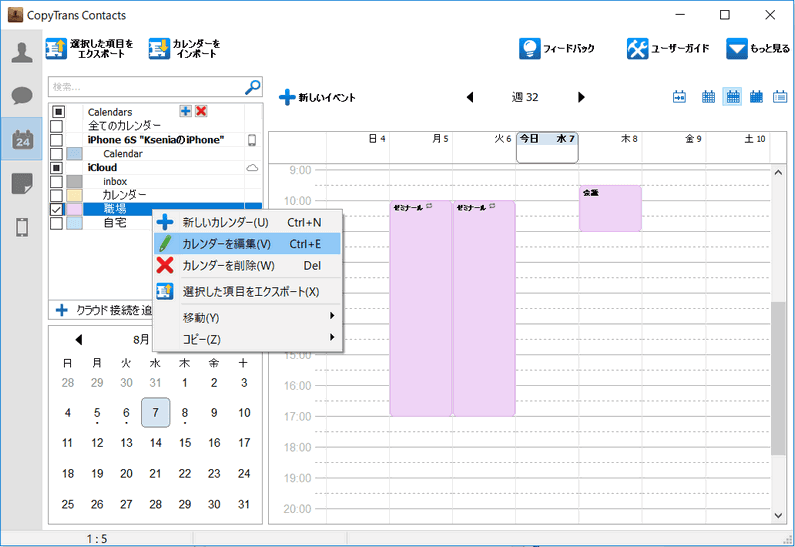The width and height of the screenshot is (795, 547).
Task: Open the Messages section in sidebar
Action: [x=22, y=95]
